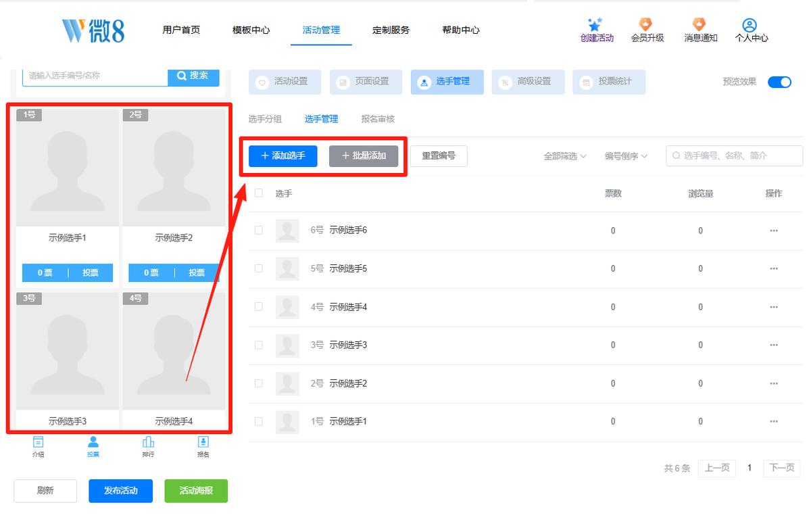This screenshot has width=811, height=532.
Task: Open 排行 ranking icon in preview
Action: [148, 442]
